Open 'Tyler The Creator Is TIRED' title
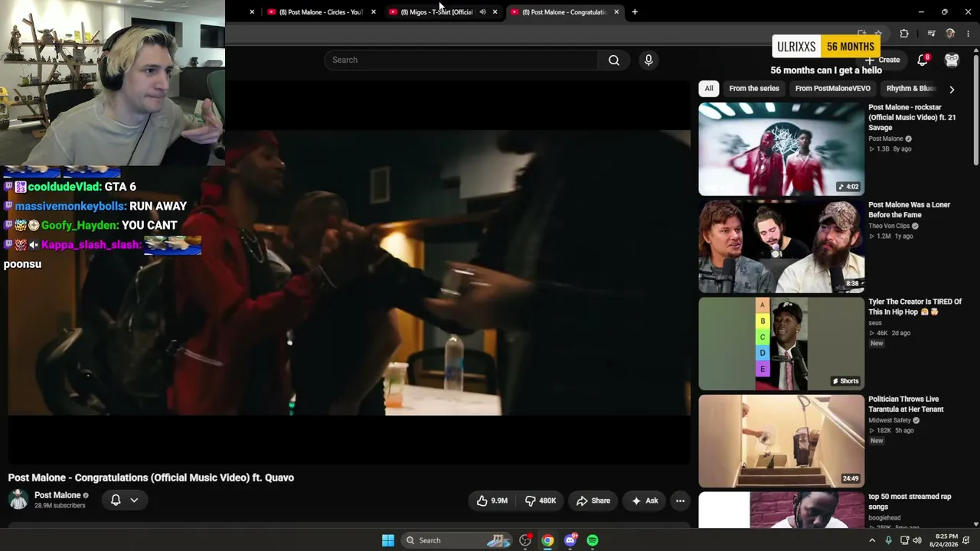 [915, 307]
